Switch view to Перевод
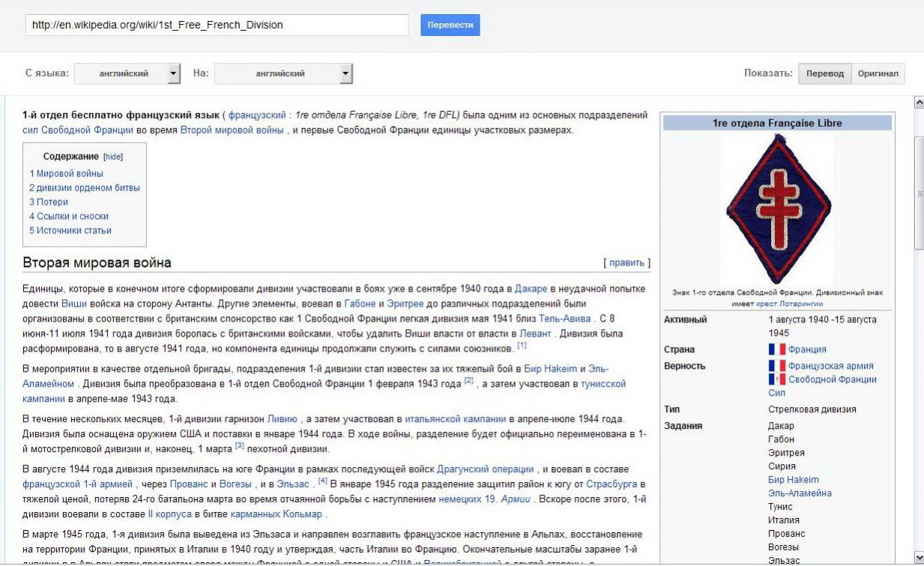This screenshot has width=924, height=566. tap(824, 73)
